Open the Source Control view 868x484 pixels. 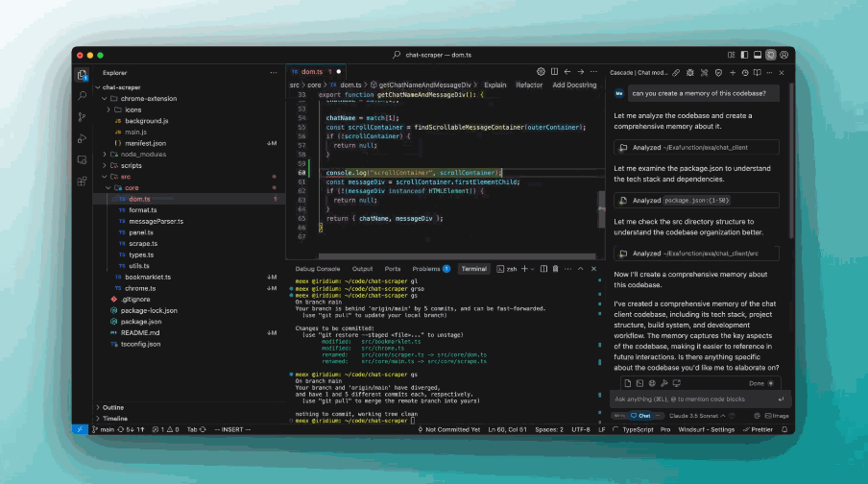click(x=82, y=116)
